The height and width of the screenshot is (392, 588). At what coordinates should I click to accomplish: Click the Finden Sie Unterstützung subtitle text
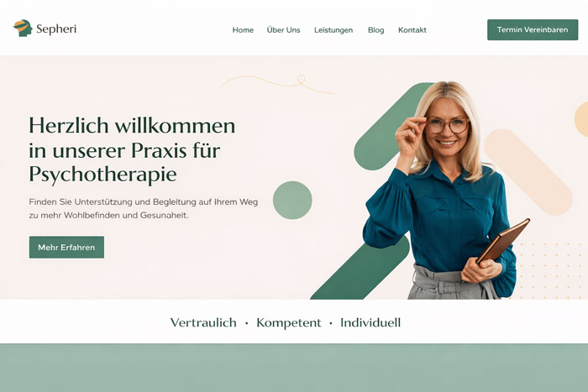[144, 208]
